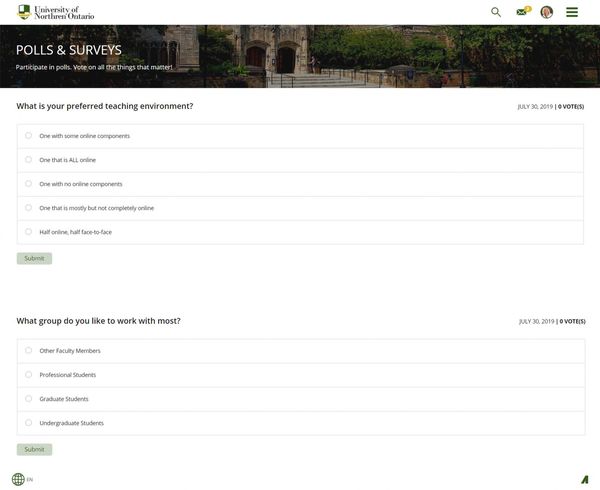This screenshot has height=490, width=600.
Task: Open the user profile avatar
Action: pos(546,12)
